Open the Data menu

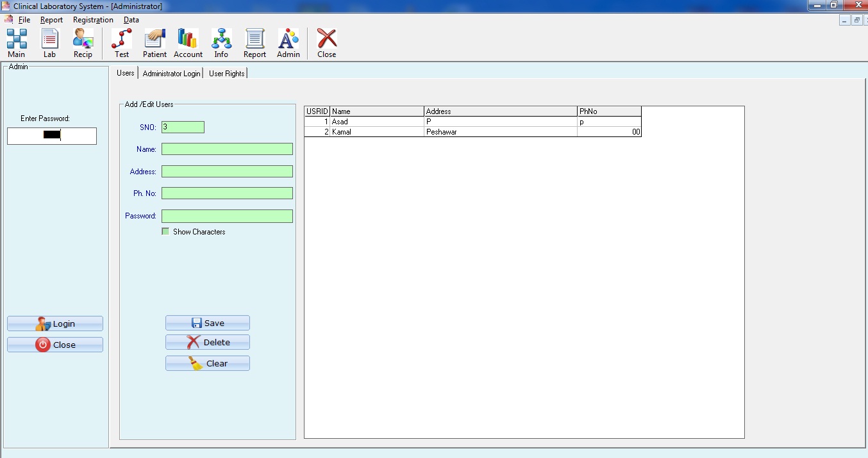click(x=131, y=20)
